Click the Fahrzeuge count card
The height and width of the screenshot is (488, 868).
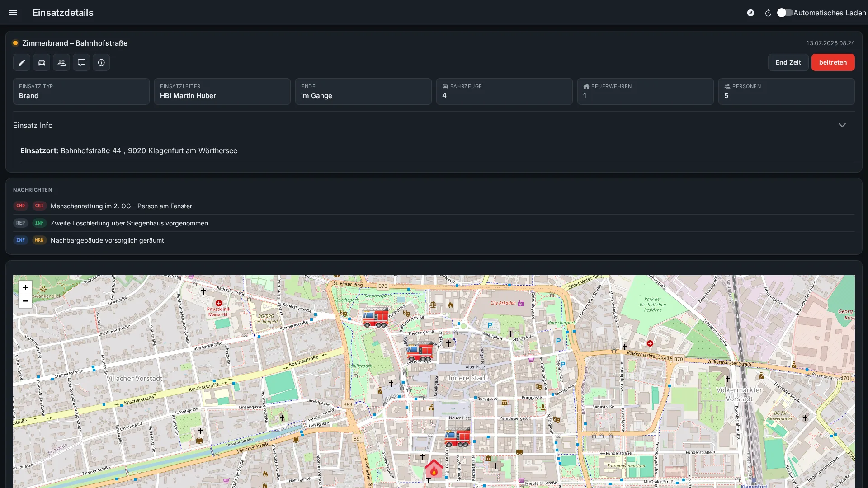pos(505,91)
